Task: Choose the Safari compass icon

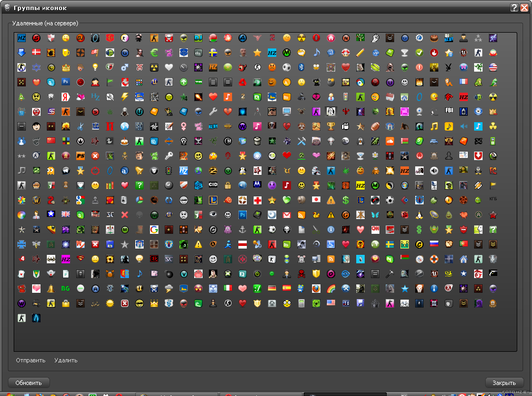Action: [419, 259]
